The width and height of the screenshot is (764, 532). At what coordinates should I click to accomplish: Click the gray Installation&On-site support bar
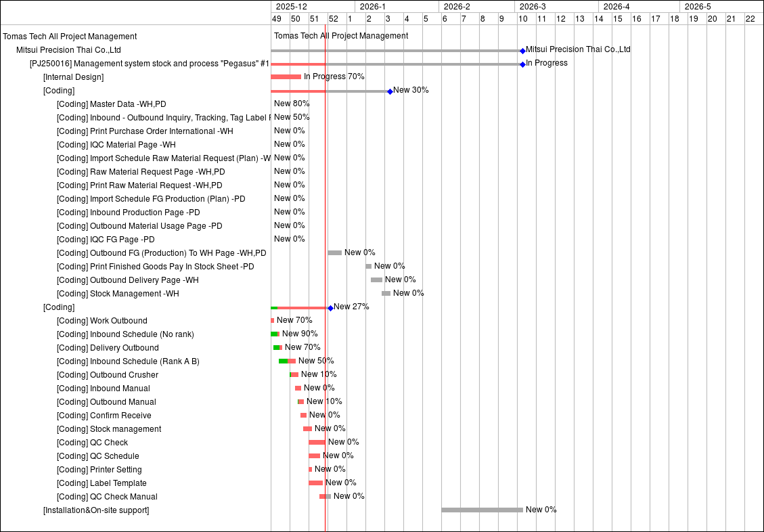tap(482, 510)
